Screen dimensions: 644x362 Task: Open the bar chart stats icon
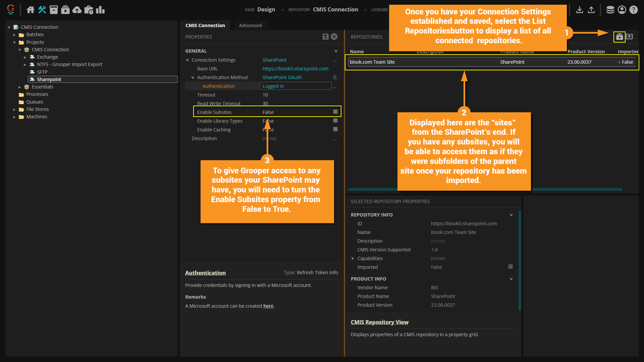[100, 10]
